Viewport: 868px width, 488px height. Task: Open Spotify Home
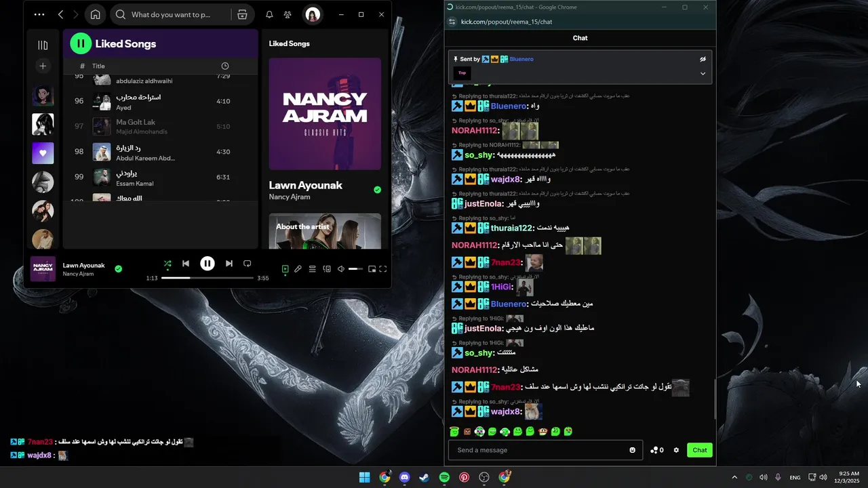[96, 14]
